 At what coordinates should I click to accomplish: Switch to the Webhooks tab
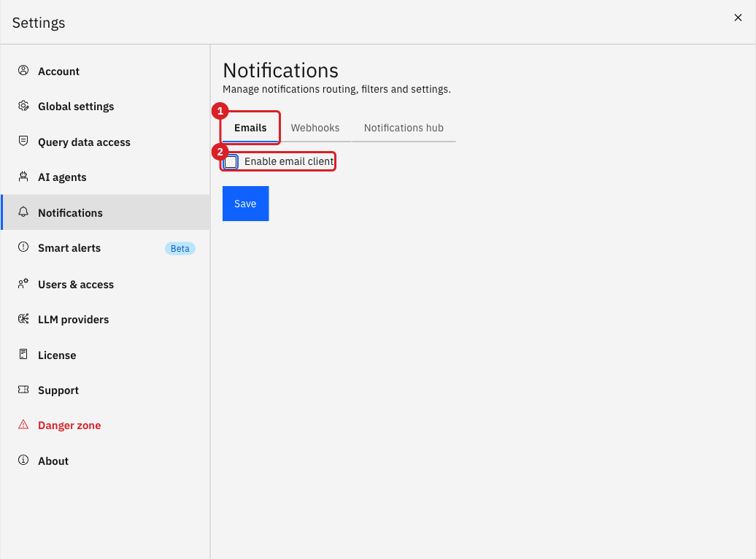point(315,128)
